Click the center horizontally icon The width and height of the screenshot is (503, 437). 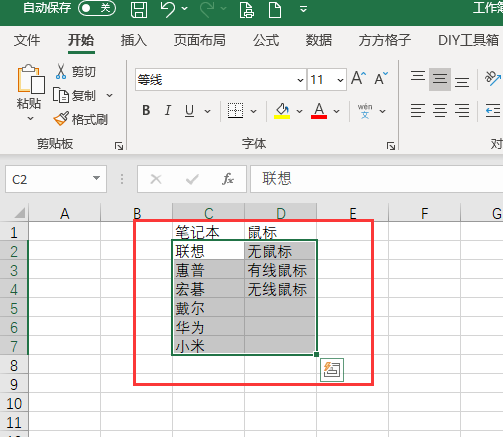coord(440,110)
